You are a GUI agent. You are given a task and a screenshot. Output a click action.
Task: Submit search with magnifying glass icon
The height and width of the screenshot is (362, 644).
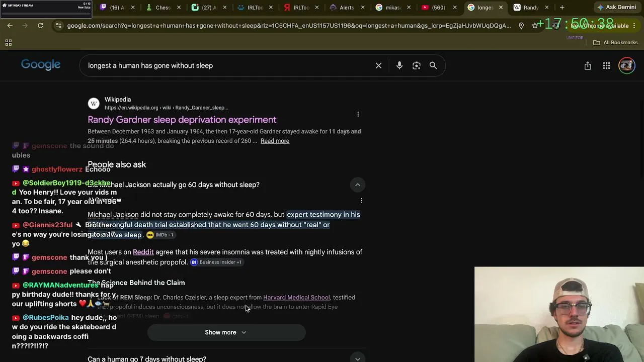[x=433, y=65]
